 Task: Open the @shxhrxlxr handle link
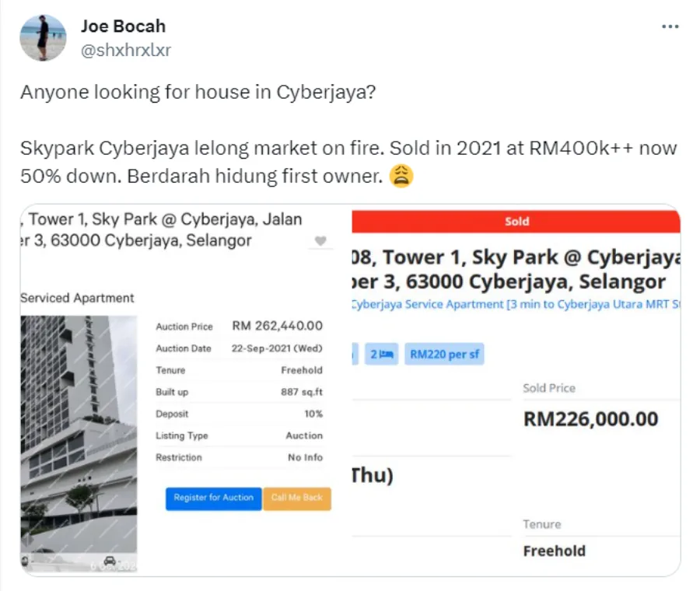click(125, 51)
